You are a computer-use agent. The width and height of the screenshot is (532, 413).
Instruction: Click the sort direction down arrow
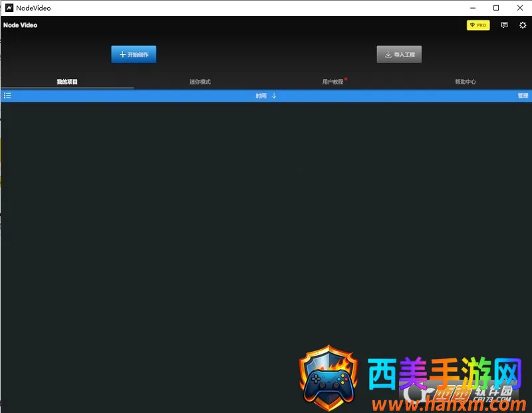tap(274, 96)
